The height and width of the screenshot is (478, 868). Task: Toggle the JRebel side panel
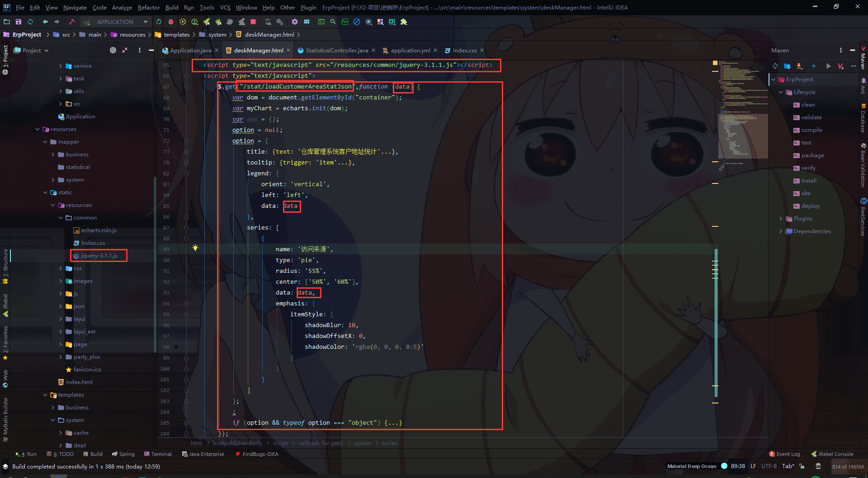point(5,305)
